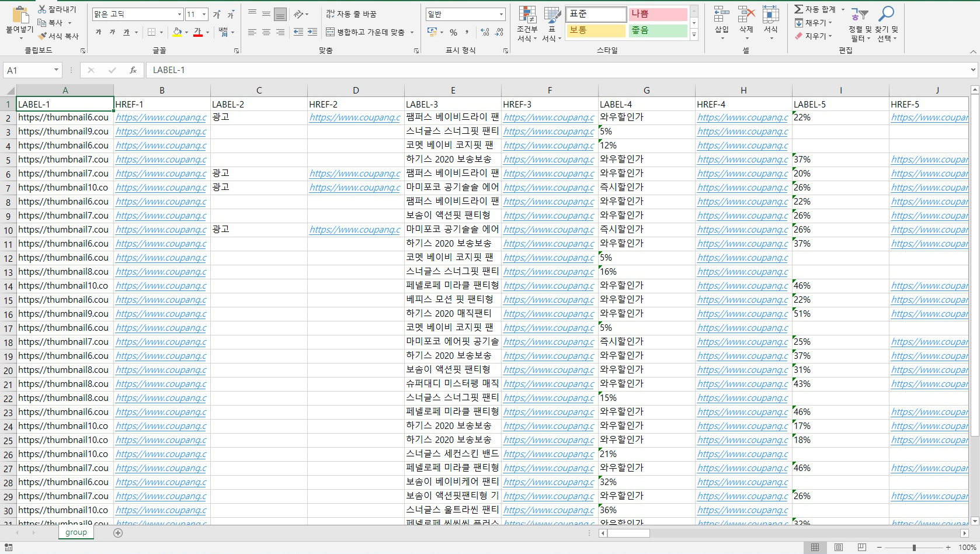The width and height of the screenshot is (980, 554).
Task: Open the HREF-2 coupang link in row 10
Action: coord(355,230)
